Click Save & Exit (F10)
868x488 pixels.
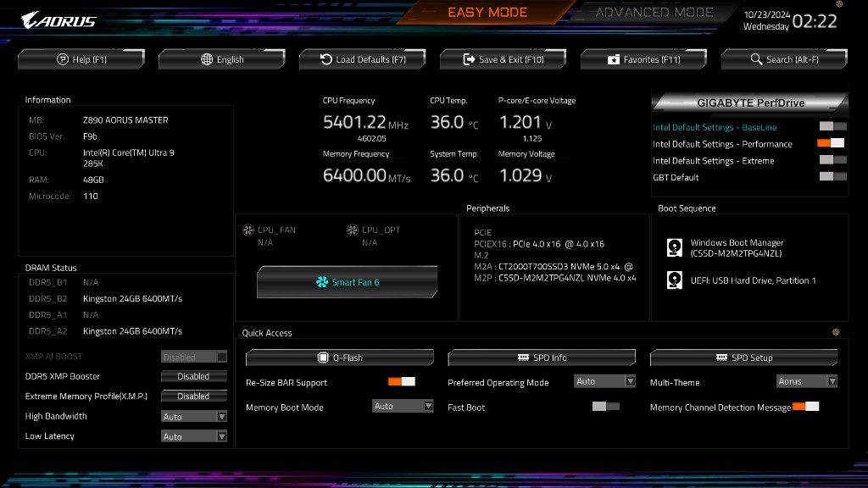pyautogui.click(x=504, y=59)
